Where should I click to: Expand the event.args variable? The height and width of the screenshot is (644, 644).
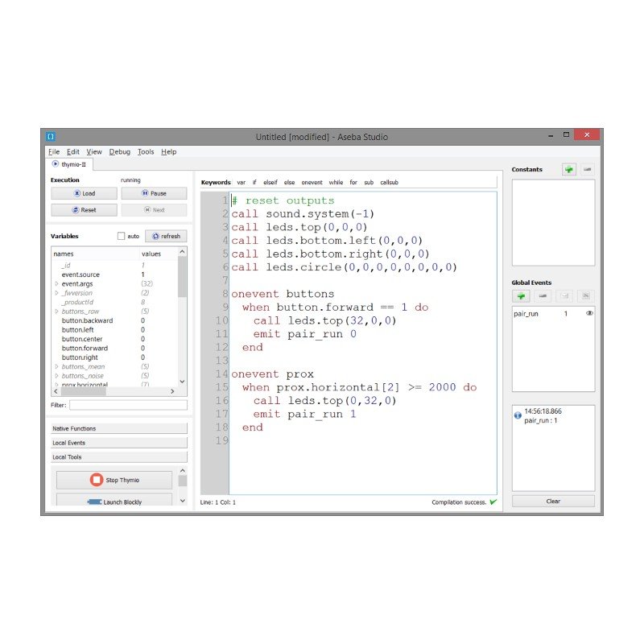[56, 284]
